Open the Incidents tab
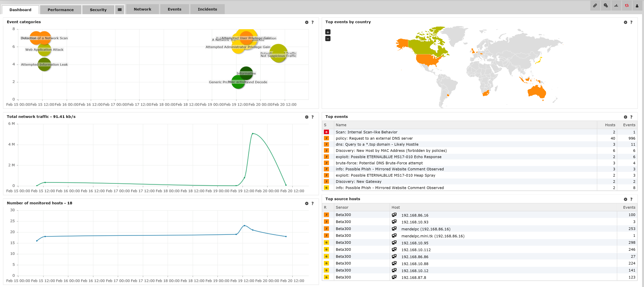644x287 pixels. coord(207,9)
